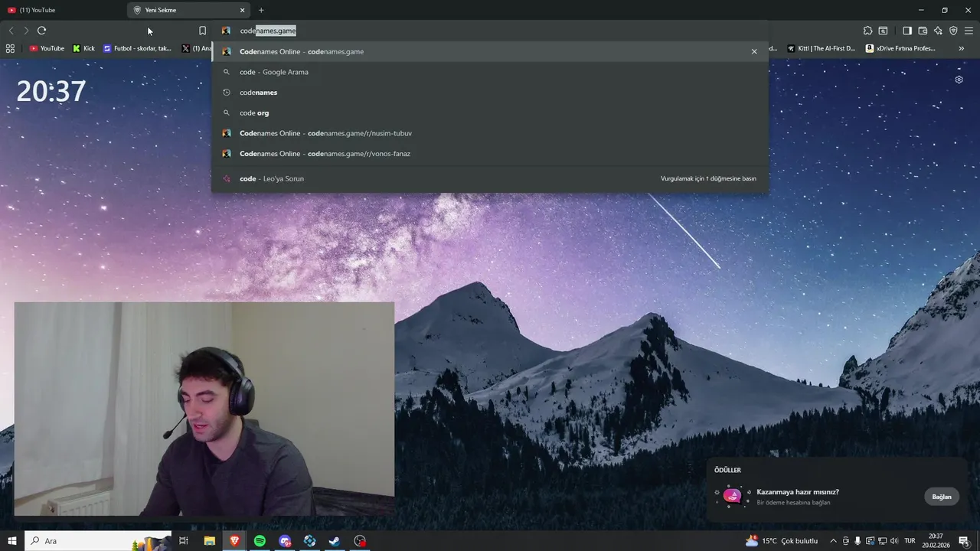Open the Brave VPN shield icon
Viewport: 980px width, 551px height.
click(953, 31)
